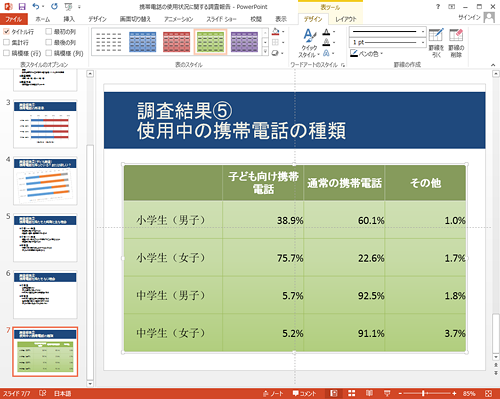The width and height of the screenshot is (500, 399).
Task: Apply the blue table style swatch
Action: [x=143, y=42]
